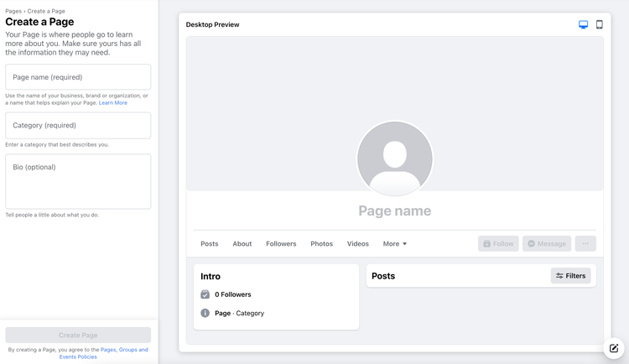Click the 'Desktop Preview' label
Screen dimensions: 629x364
[x=213, y=24]
